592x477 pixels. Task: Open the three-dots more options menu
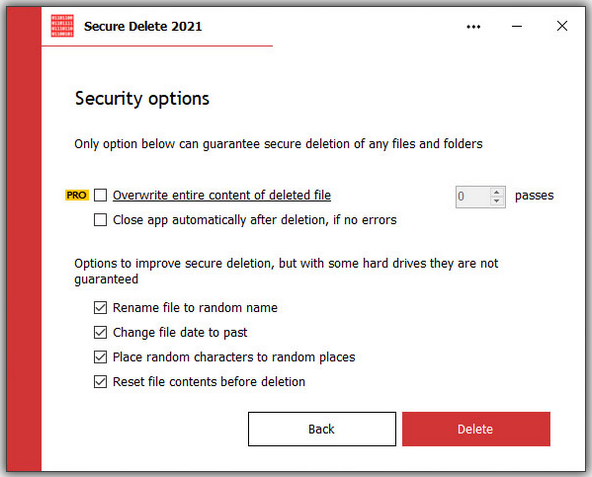473,27
